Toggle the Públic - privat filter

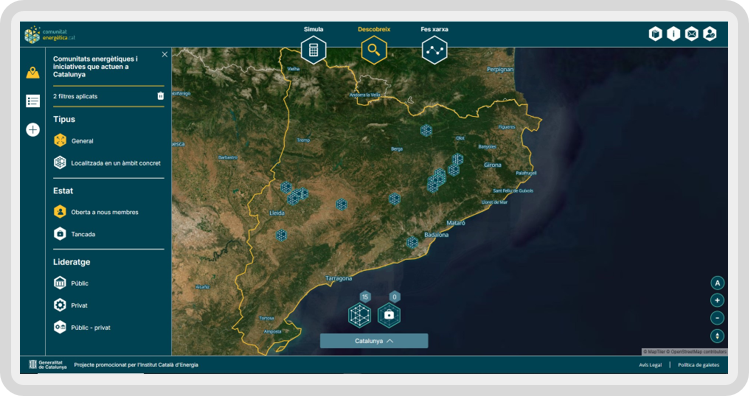pos(82,327)
